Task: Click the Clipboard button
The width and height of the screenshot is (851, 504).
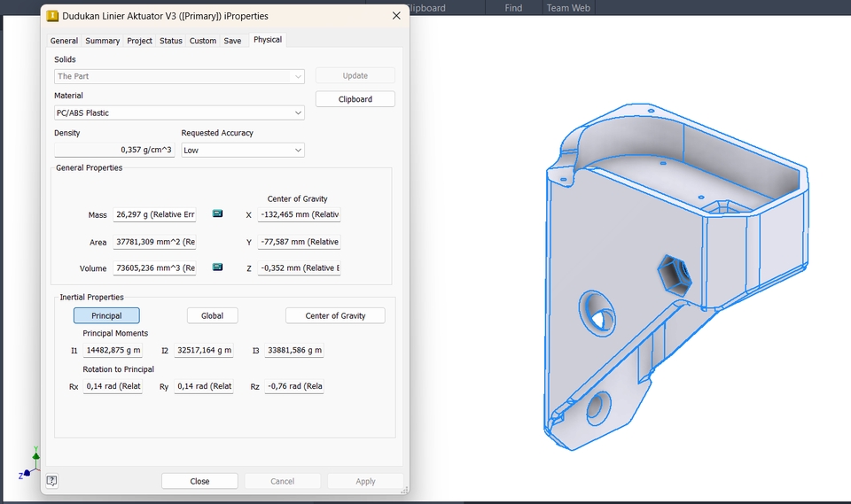Action: pyautogui.click(x=355, y=99)
